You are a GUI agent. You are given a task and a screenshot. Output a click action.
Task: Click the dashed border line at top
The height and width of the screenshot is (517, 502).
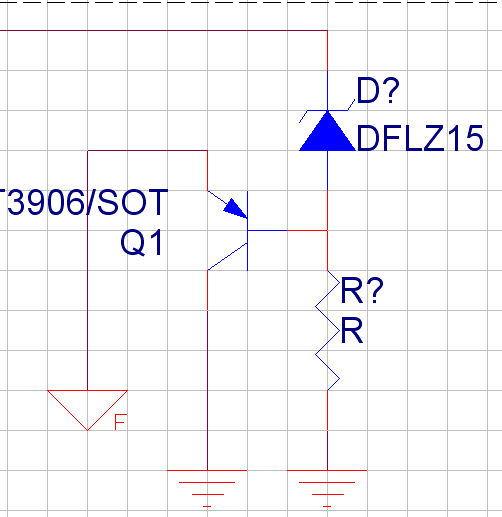(x=251, y=2)
